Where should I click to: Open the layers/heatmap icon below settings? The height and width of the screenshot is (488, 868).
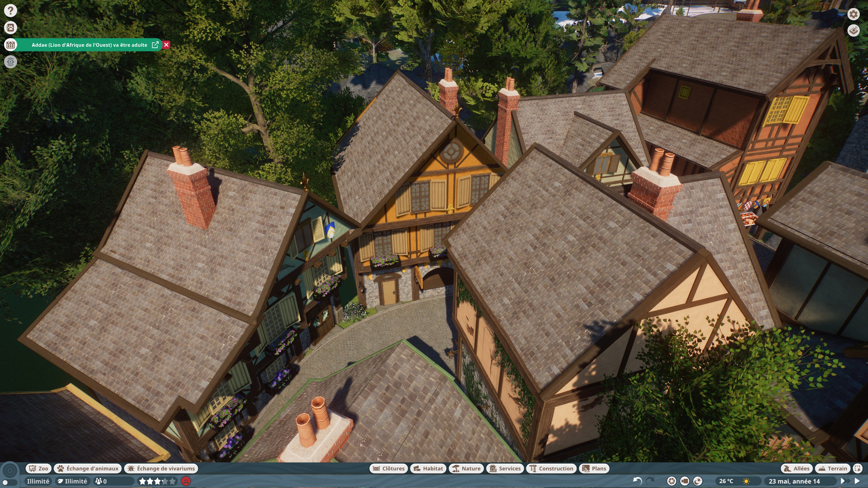[853, 30]
